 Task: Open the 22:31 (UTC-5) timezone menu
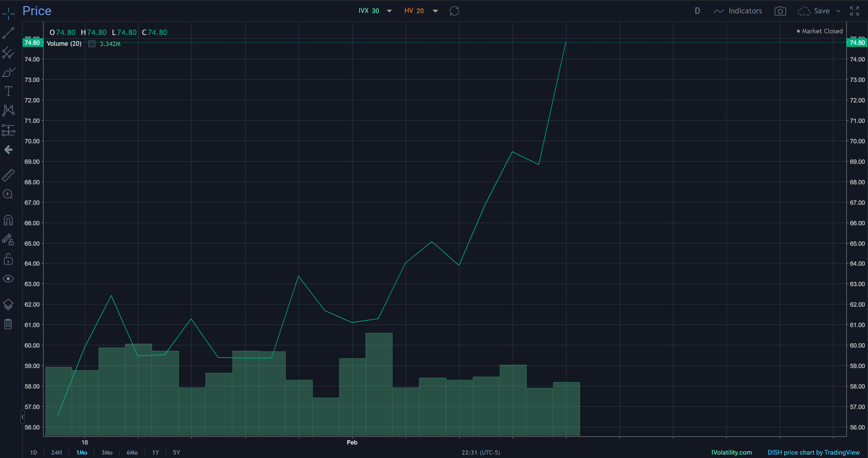tap(480, 453)
